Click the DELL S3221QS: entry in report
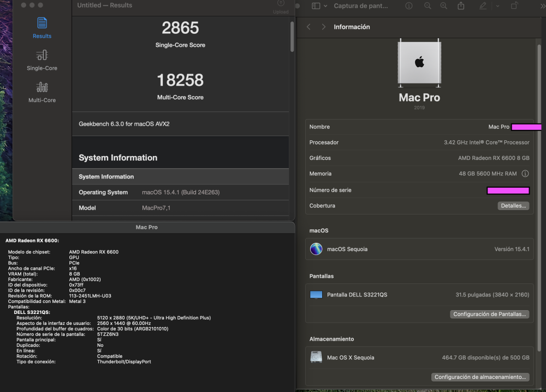Viewport: 546px width, 392px height. point(32,312)
